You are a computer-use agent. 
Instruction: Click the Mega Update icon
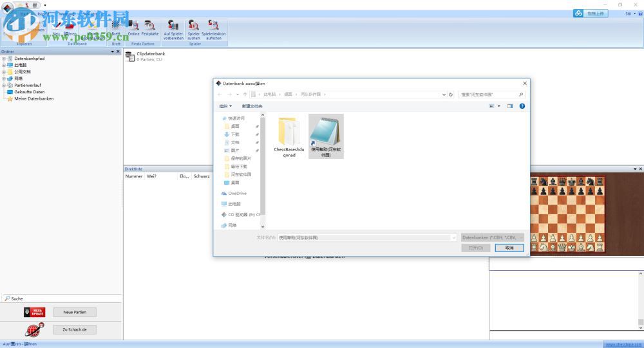[x=35, y=312]
